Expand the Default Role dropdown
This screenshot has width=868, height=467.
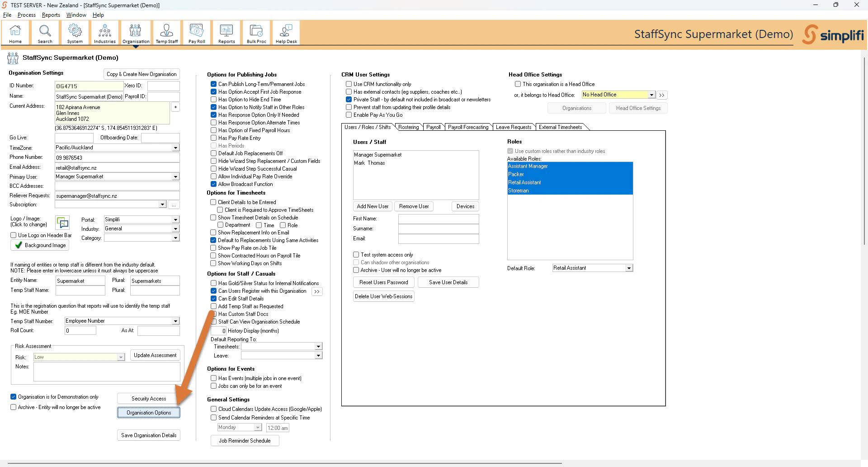(x=629, y=268)
